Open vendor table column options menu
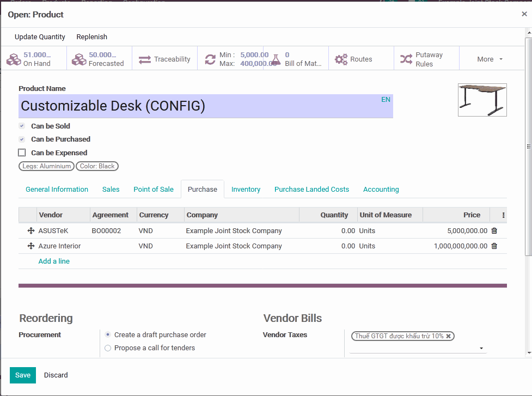Image resolution: width=532 pixels, height=396 pixels. coord(503,215)
